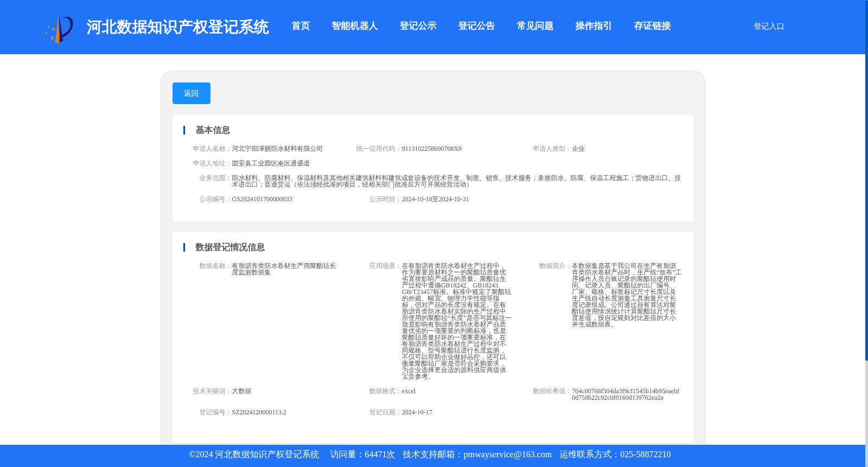Image resolution: width=868 pixels, height=467 pixels.
Task: Open 存证链接 navigation item
Action: pos(652,26)
